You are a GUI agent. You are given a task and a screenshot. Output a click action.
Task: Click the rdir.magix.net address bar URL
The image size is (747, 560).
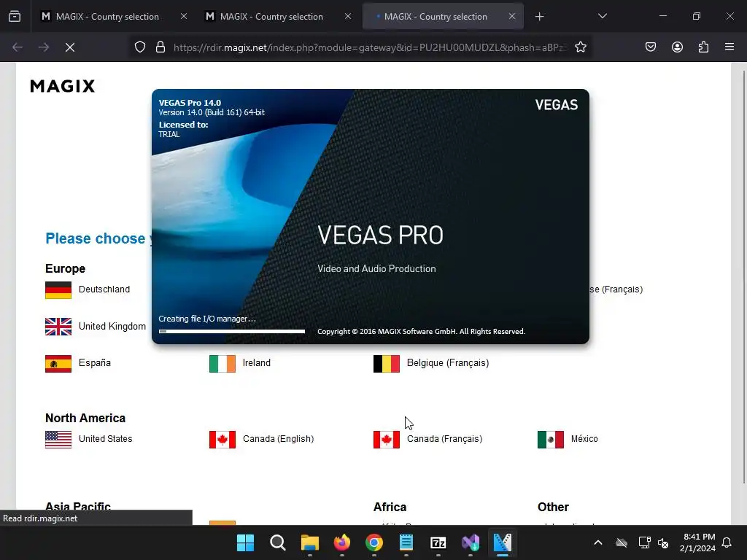[x=370, y=47]
